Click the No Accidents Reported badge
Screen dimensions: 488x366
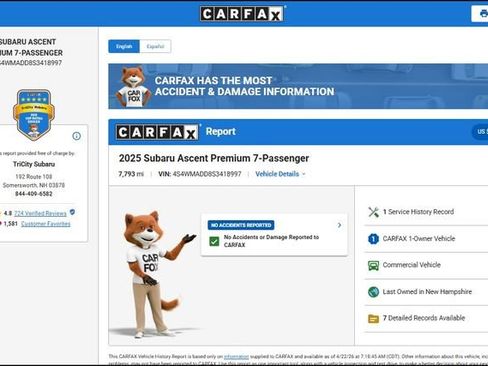[241, 225]
